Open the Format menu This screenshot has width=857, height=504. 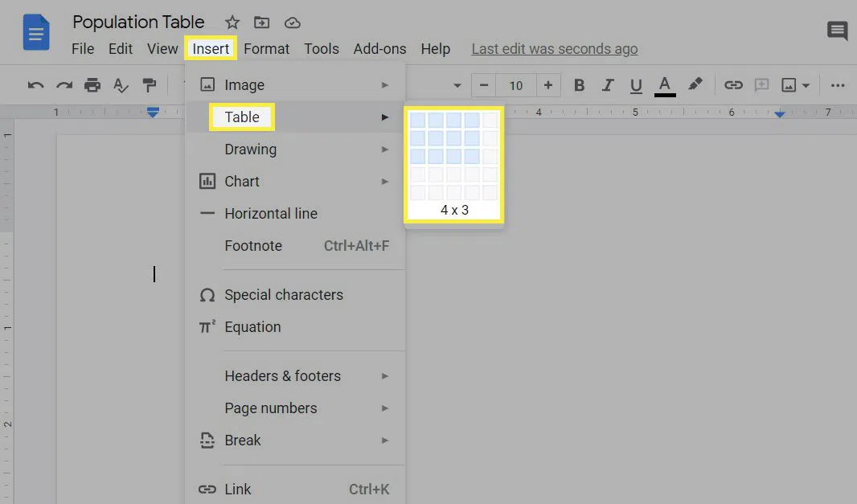click(266, 49)
